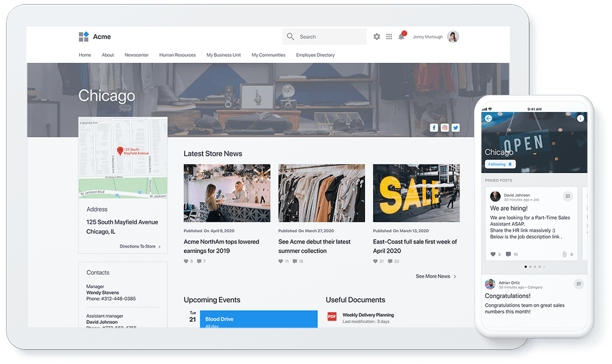Screen dimensions: 612x364
Task: Tap the heart icon on We are hiring post
Action: [x=493, y=254]
